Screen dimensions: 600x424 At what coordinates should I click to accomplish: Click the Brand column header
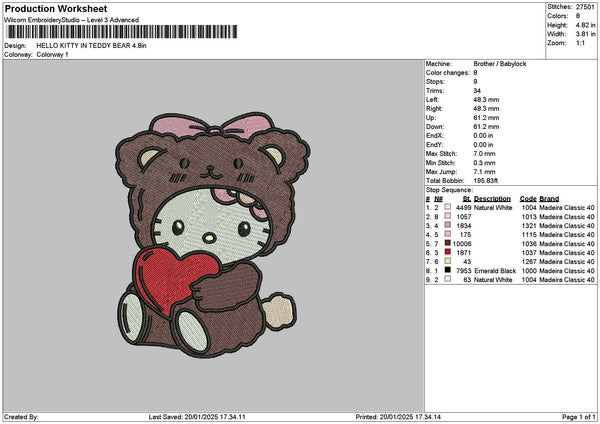tap(549, 199)
